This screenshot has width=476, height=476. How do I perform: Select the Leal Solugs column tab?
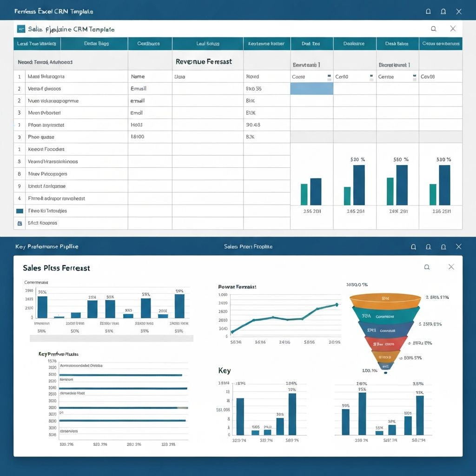pos(208,44)
